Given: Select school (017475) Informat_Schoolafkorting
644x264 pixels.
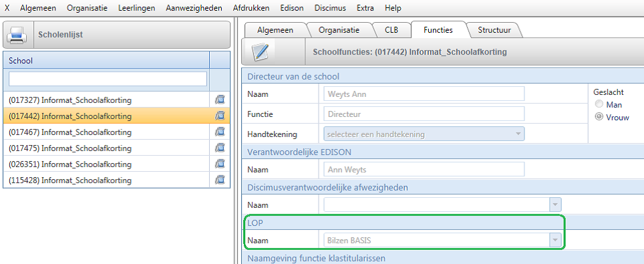Looking at the screenshot, I should [x=106, y=148].
